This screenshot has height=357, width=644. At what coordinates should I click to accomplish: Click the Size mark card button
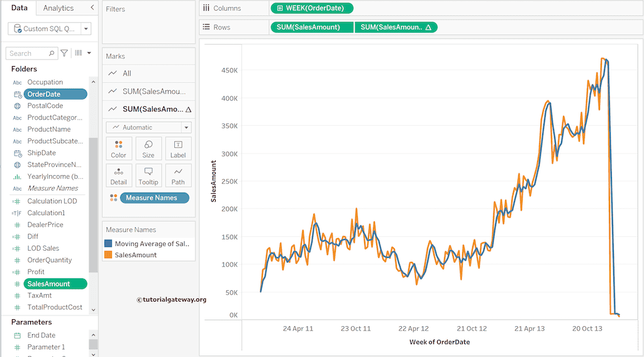(148, 149)
